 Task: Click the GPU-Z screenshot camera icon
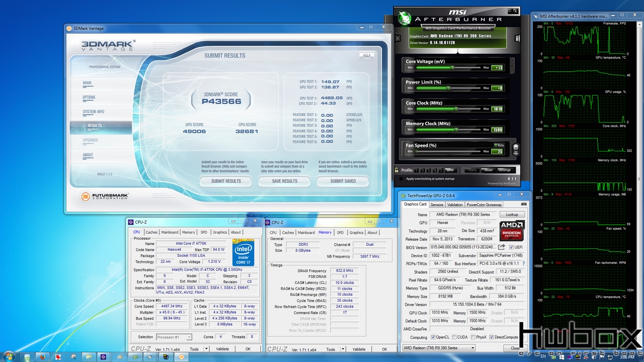click(x=524, y=204)
